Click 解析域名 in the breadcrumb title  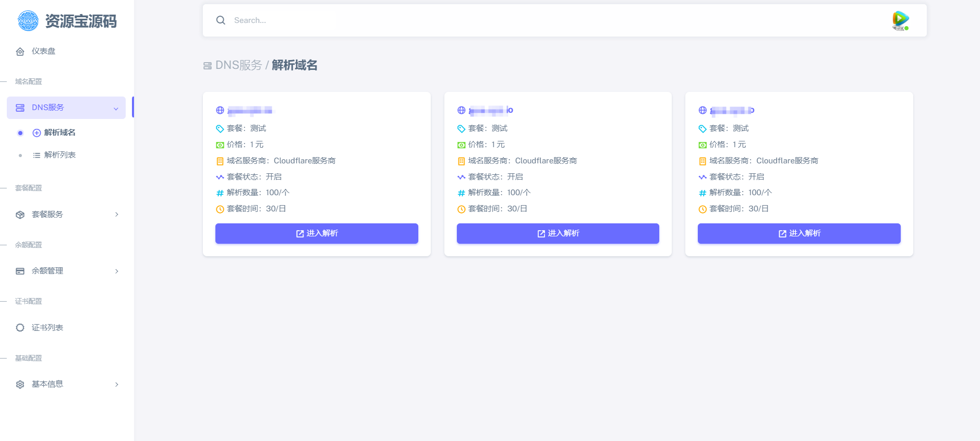(x=295, y=65)
